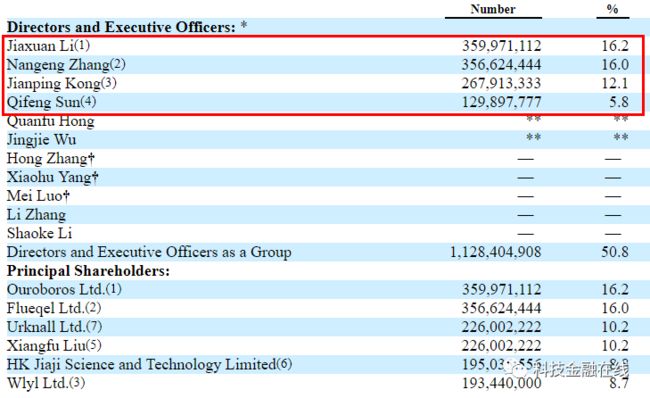
Task: Click the Number asterisks in the Jingjie Wu row
Action: point(534,137)
